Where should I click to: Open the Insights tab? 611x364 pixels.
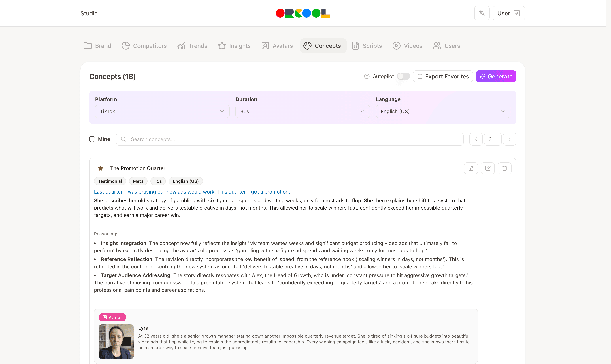coord(234,46)
